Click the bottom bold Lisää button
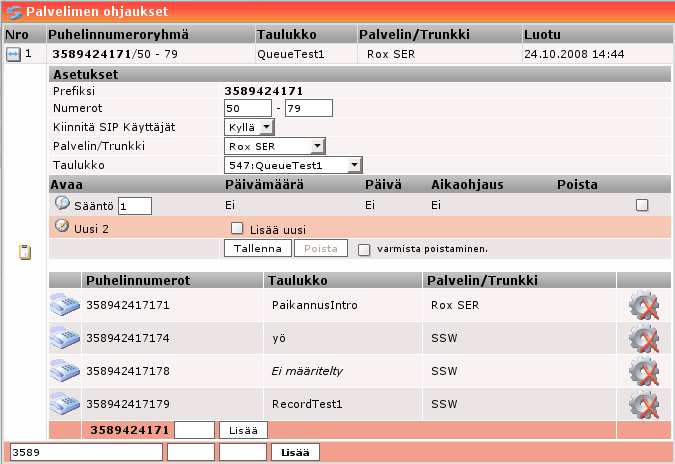675x464 pixels. [x=295, y=452]
